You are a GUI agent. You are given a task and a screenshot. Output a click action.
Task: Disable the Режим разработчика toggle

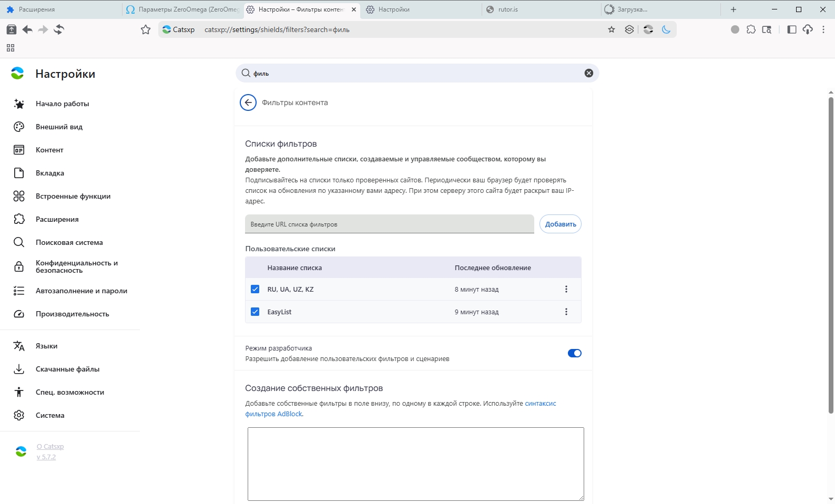pyautogui.click(x=574, y=353)
